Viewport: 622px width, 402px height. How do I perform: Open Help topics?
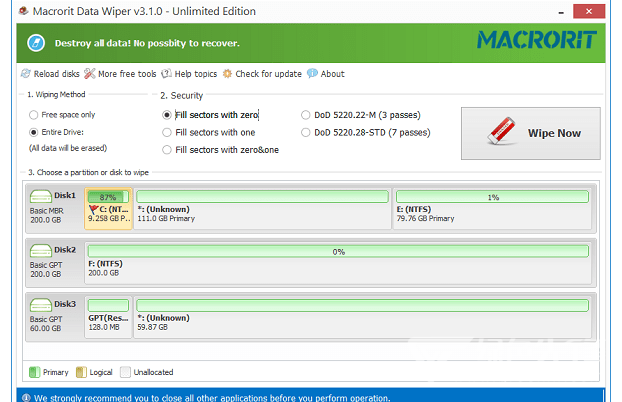pos(189,74)
